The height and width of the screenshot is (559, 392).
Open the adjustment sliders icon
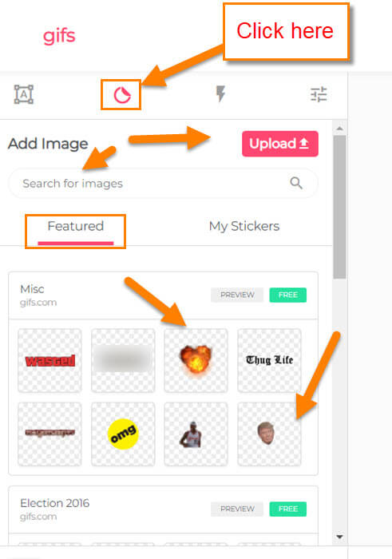click(319, 94)
